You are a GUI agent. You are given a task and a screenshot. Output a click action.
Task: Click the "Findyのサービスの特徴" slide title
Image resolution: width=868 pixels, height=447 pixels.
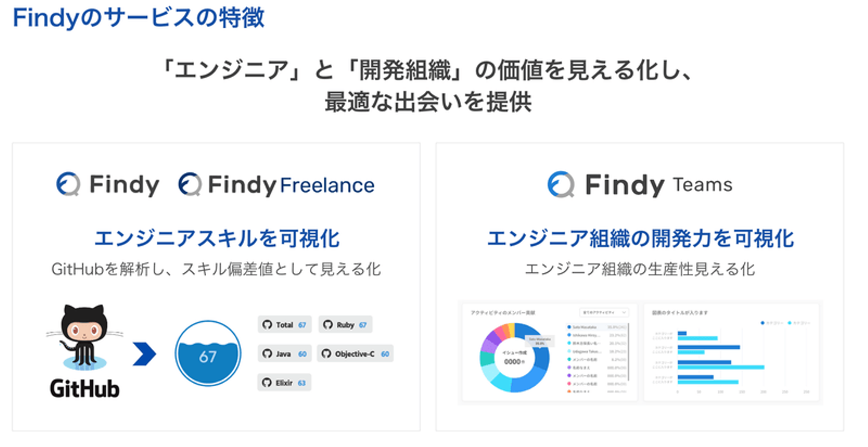click(138, 17)
